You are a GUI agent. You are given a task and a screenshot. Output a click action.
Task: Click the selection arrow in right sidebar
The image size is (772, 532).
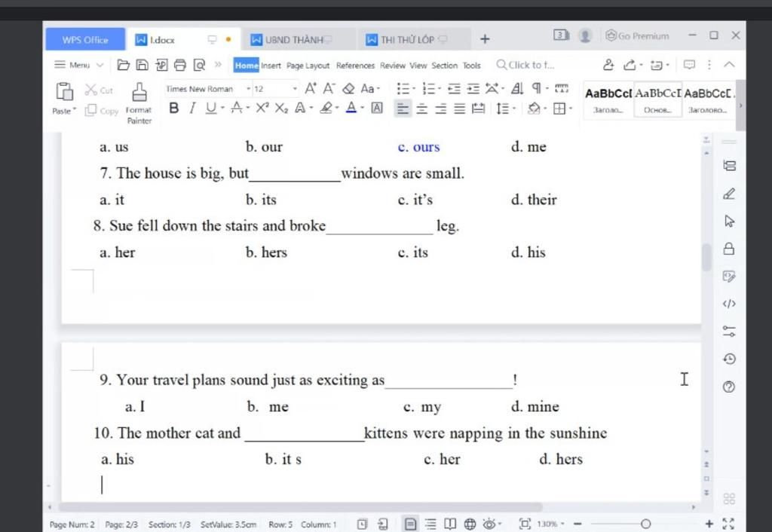tap(729, 221)
